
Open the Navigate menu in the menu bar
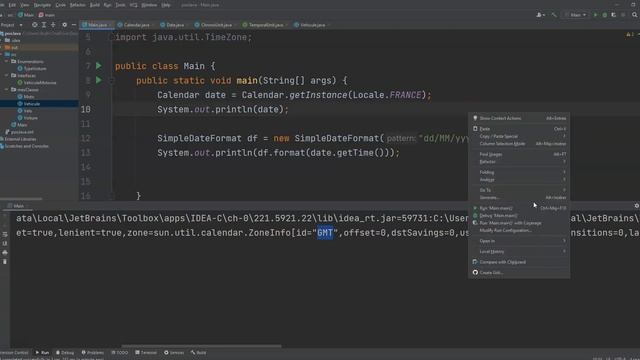[x=42, y=5]
